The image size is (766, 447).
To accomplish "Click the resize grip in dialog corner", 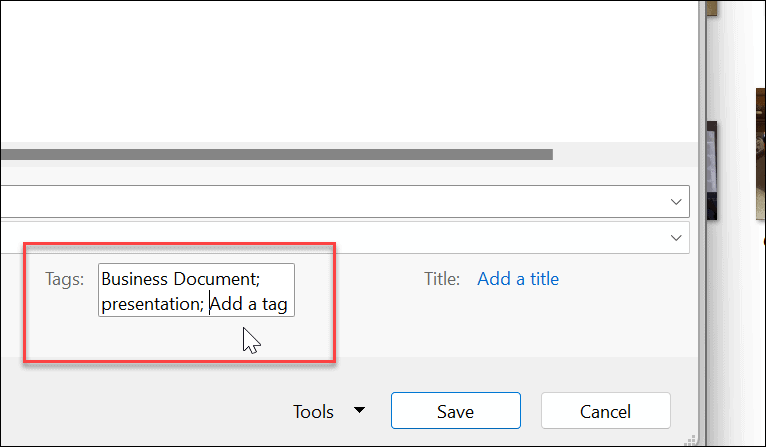I will [x=689, y=438].
